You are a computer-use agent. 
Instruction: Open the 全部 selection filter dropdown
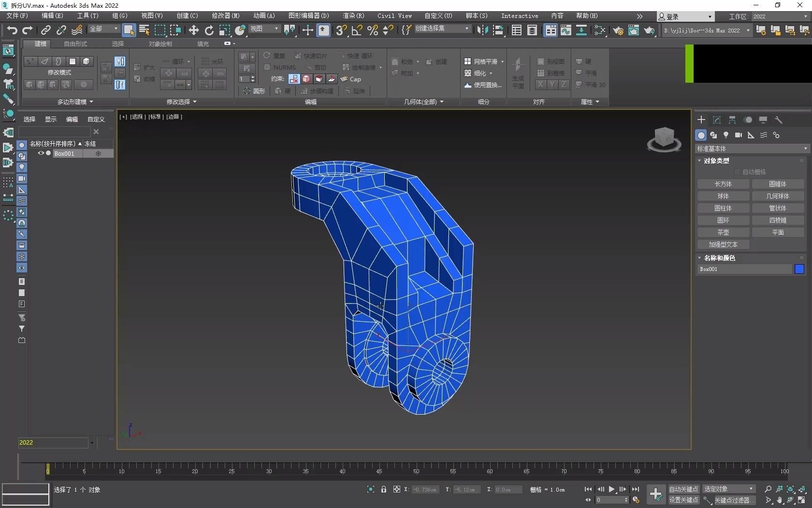pos(103,30)
